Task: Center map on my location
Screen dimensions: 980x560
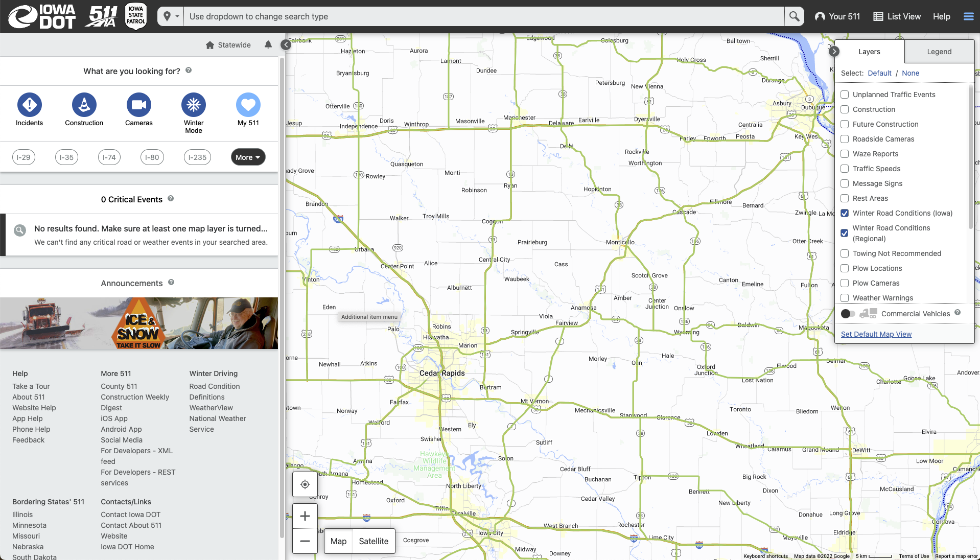Action: [x=305, y=484]
